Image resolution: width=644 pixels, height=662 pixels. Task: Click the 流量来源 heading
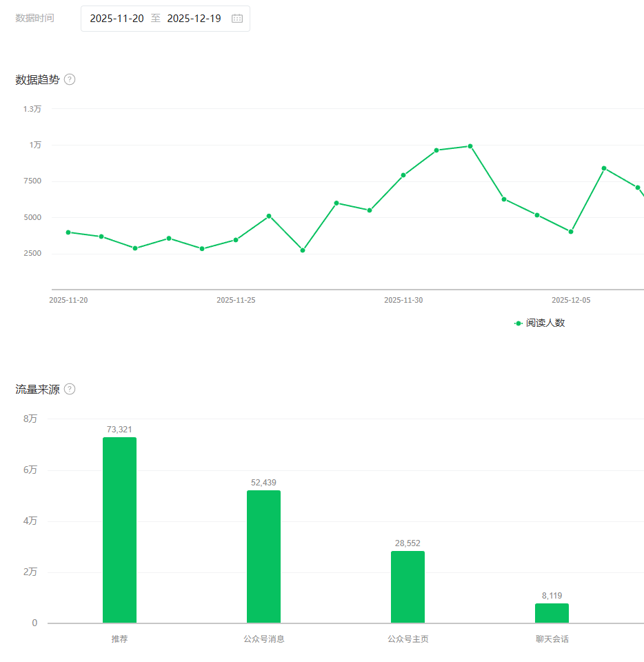(37, 389)
